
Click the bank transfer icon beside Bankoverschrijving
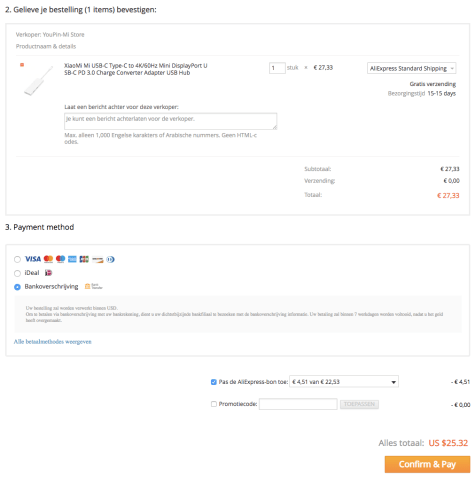pyautogui.click(x=93, y=286)
